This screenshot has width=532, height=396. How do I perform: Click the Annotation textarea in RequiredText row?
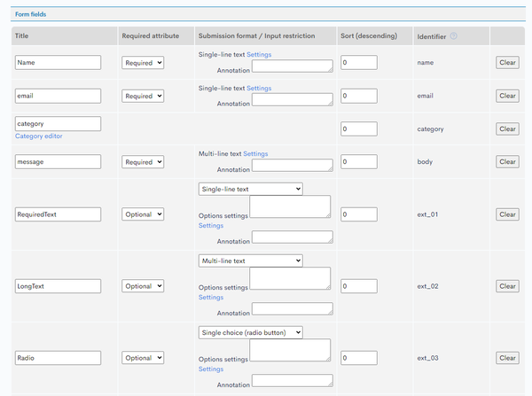(x=293, y=237)
